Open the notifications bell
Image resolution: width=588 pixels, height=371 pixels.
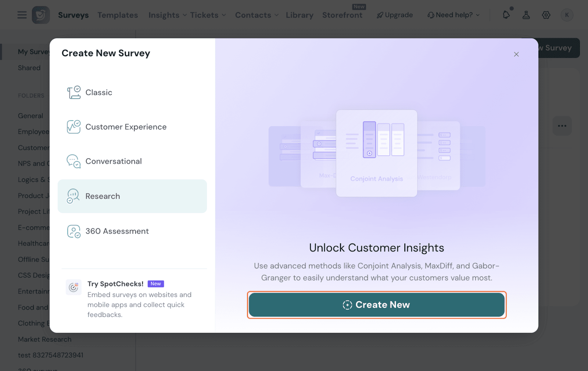coord(506,15)
